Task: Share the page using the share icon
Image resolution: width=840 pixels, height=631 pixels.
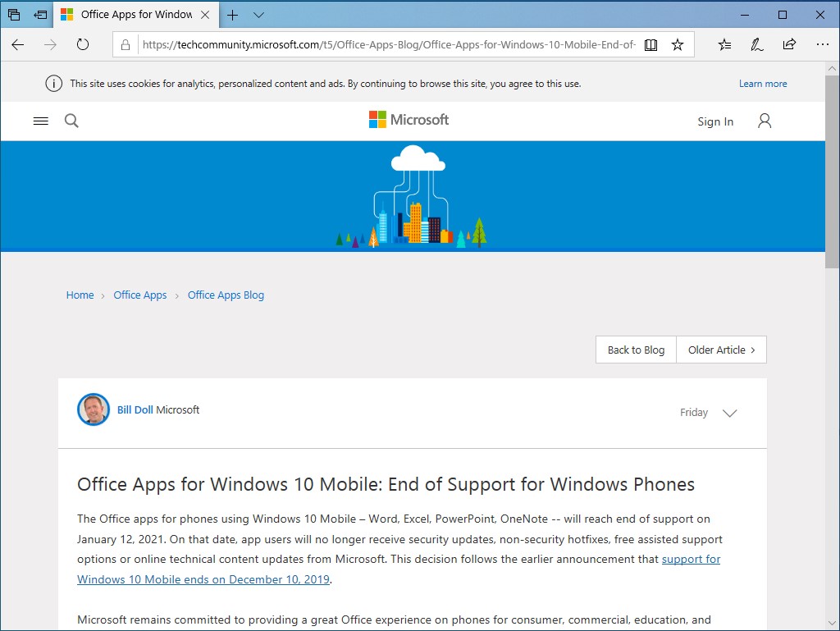Action: tap(789, 45)
